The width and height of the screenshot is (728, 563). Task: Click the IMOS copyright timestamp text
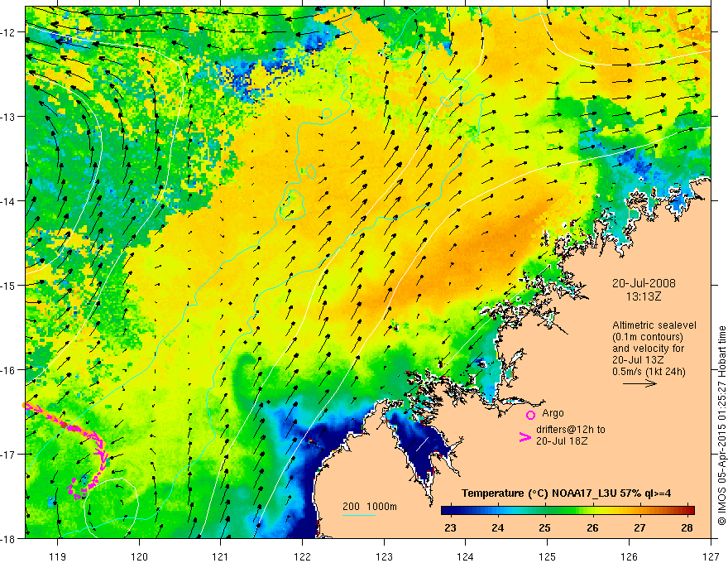721,426
